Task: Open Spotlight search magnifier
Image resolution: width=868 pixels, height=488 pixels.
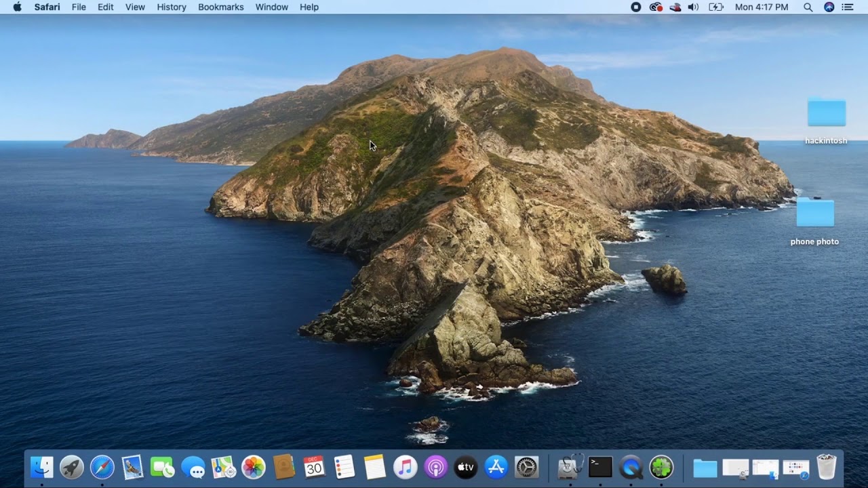Action: [808, 7]
